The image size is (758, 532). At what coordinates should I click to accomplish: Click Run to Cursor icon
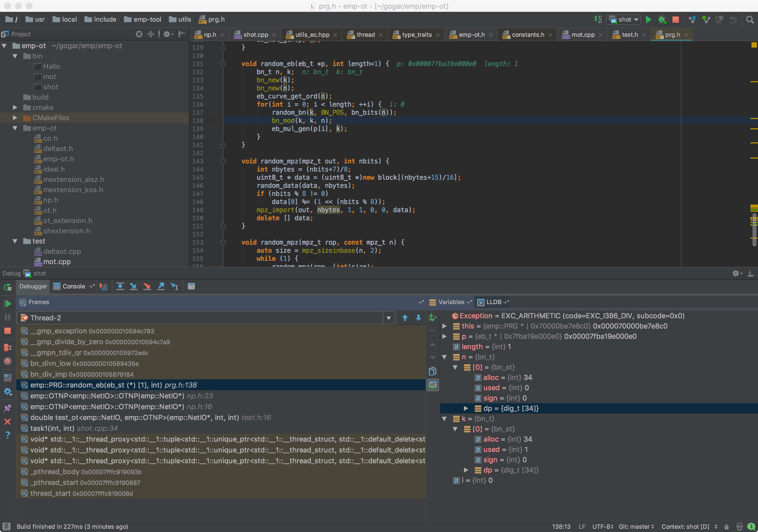point(174,287)
